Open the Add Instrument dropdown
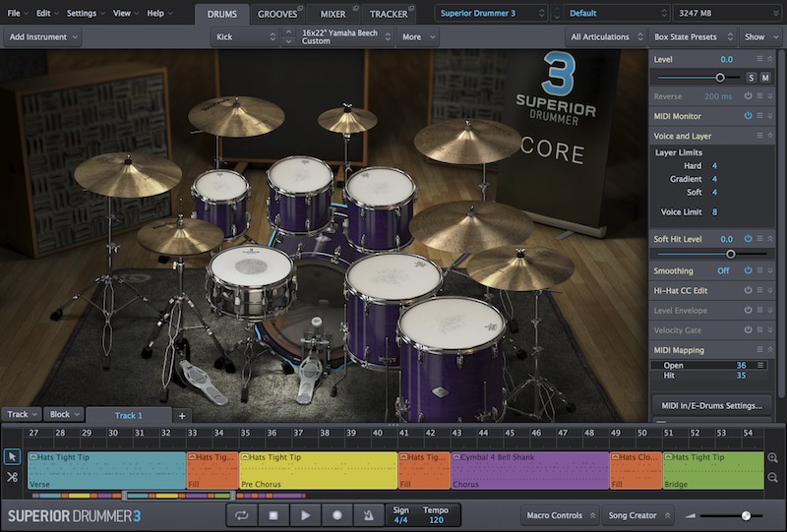This screenshot has width=787, height=532. pyautogui.click(x=43, y=36)
